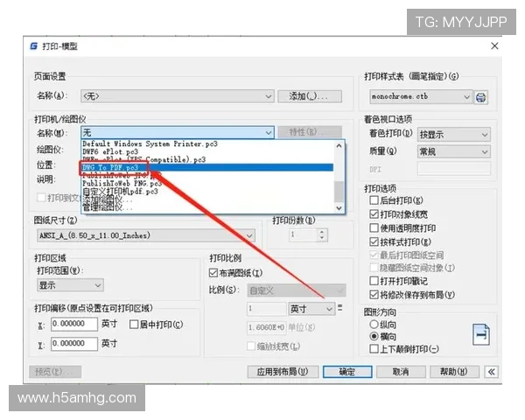The image size is (525, 420).
Task: Open the ANSI_A paper size dropdown
Action: coord(145,235)
